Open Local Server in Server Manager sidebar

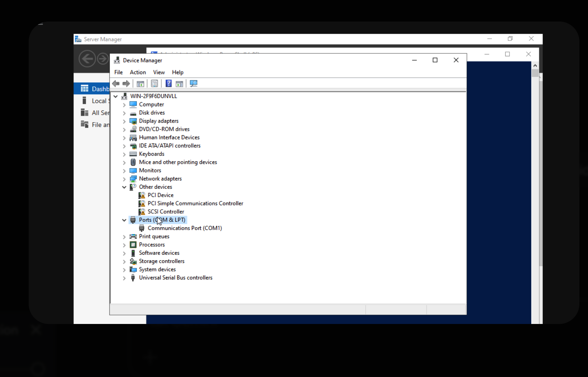click(x=92, y=101)
